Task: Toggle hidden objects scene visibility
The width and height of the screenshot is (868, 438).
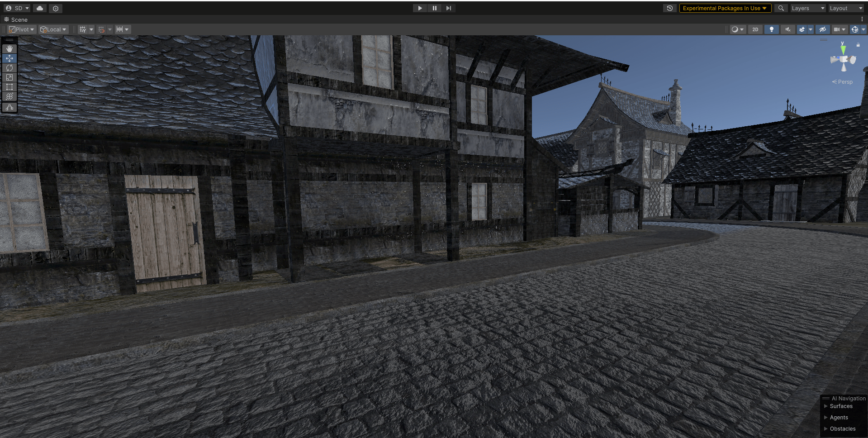Action: 823,29
